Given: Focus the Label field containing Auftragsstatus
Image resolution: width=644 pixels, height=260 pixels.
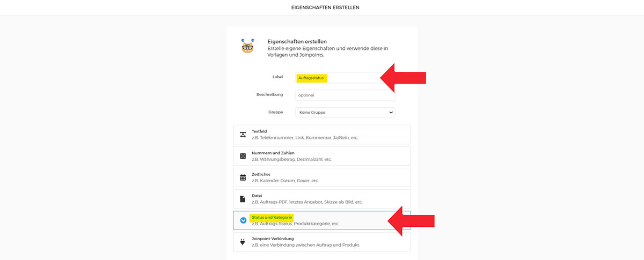Looking at the screenshot, I should [345, 78].
